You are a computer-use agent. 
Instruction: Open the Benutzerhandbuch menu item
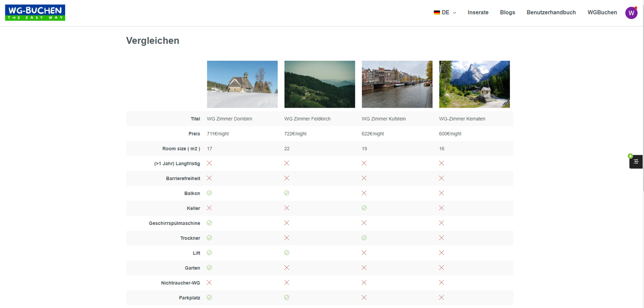[551, 12]
